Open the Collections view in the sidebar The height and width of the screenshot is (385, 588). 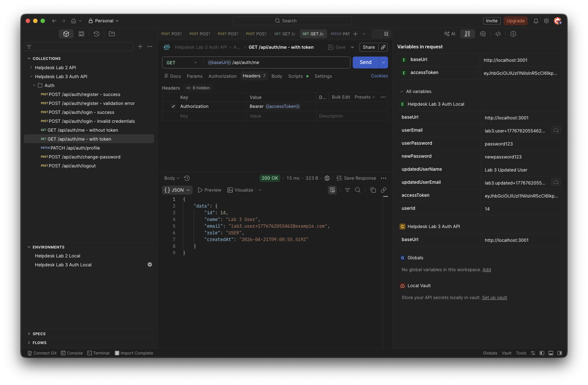click(66, 34)
